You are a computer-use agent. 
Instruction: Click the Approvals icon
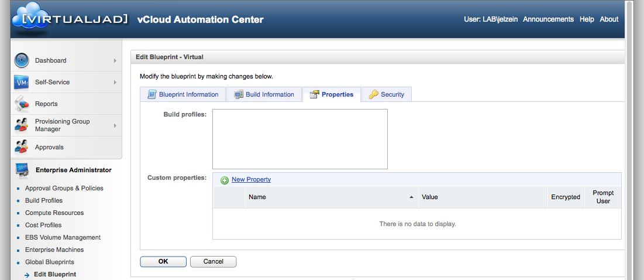coord(22,147)
